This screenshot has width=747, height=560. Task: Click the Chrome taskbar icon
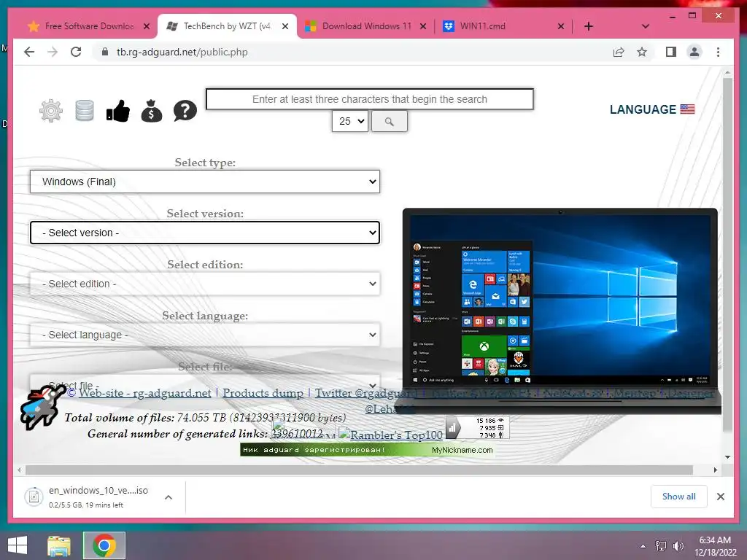click(x=104, y=545)
